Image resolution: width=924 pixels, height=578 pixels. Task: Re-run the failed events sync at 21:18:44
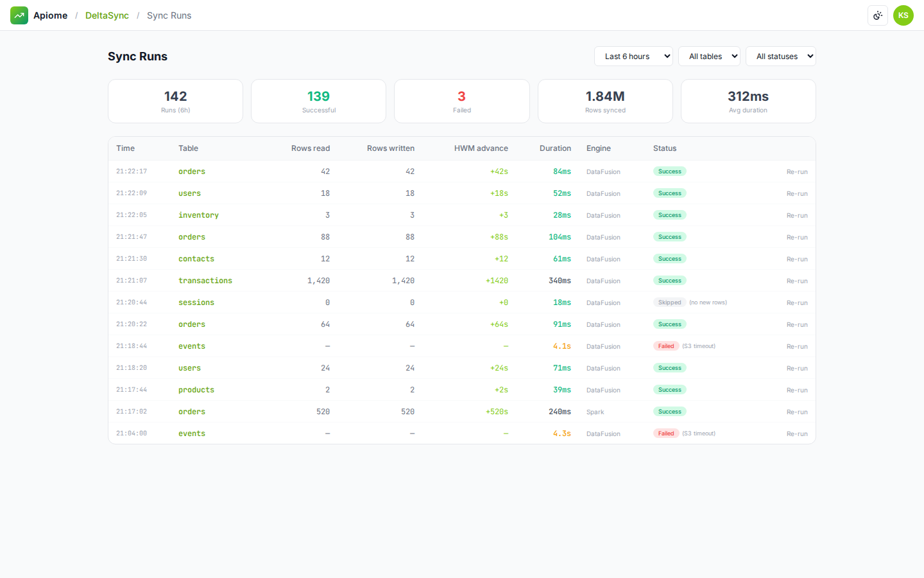797,346
